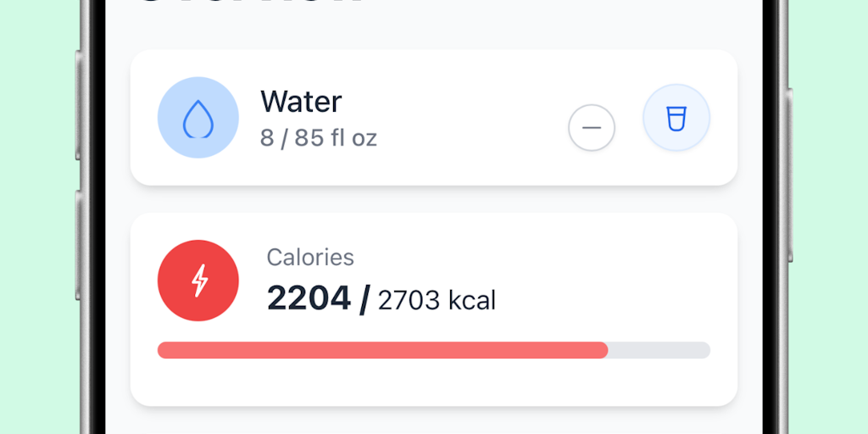Click the gray unfilled end of calorie bar
Image resolution: width=868 pixels, height=434 pixels.
pos(659,350)
